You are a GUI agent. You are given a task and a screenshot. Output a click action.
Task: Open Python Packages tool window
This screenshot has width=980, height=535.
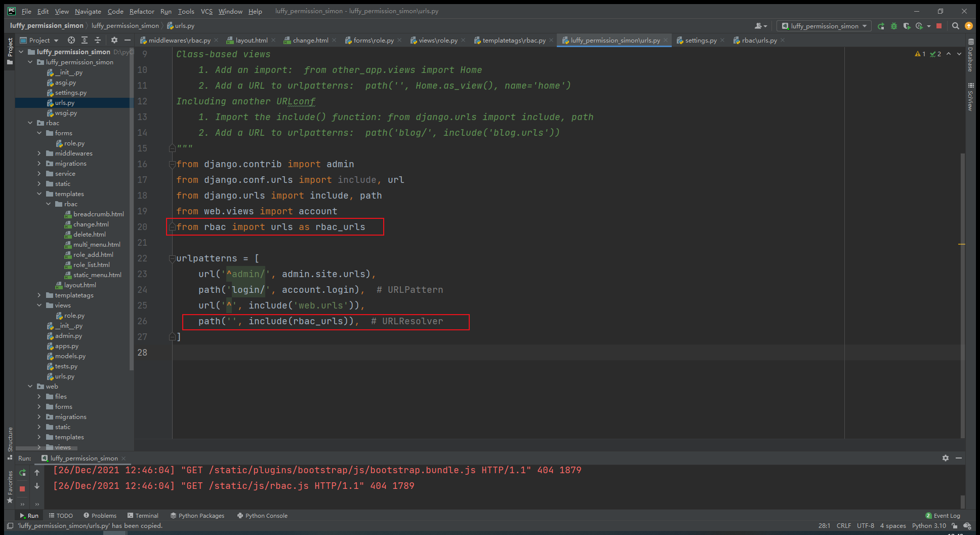(197, 516)
